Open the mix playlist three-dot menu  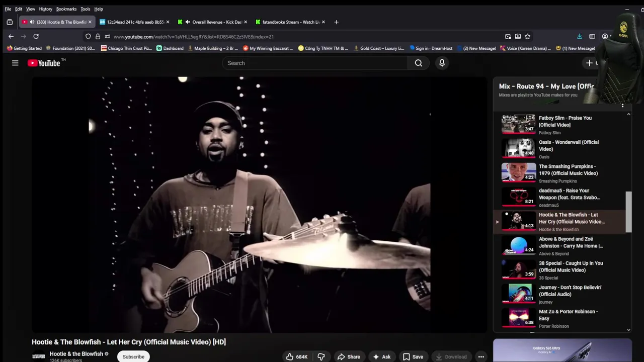(622, 105)
